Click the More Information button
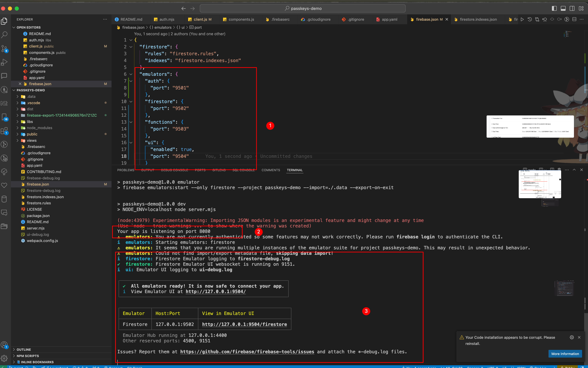 565,354
